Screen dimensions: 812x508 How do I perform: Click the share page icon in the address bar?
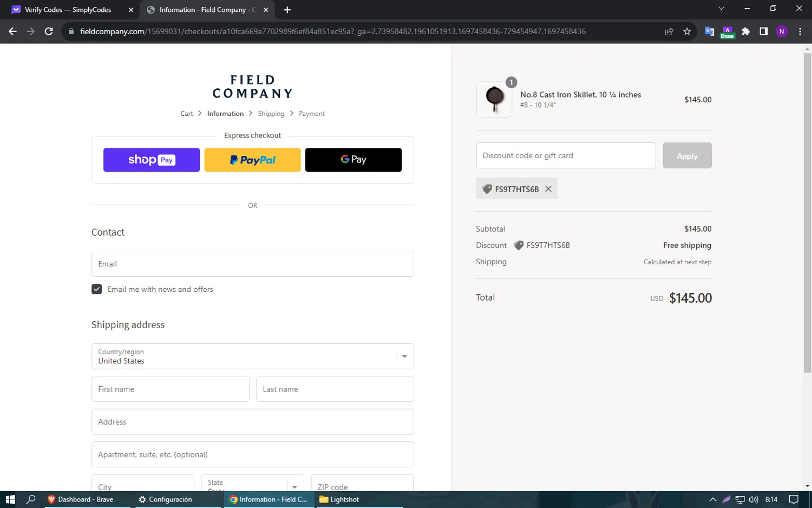(x=669, y=31)
